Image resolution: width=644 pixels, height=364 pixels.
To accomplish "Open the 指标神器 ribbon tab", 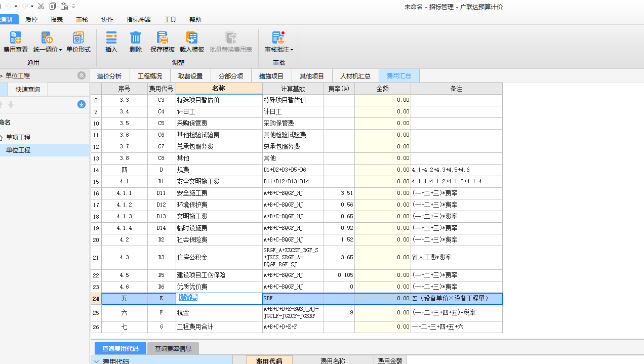I will click(139, 19).
